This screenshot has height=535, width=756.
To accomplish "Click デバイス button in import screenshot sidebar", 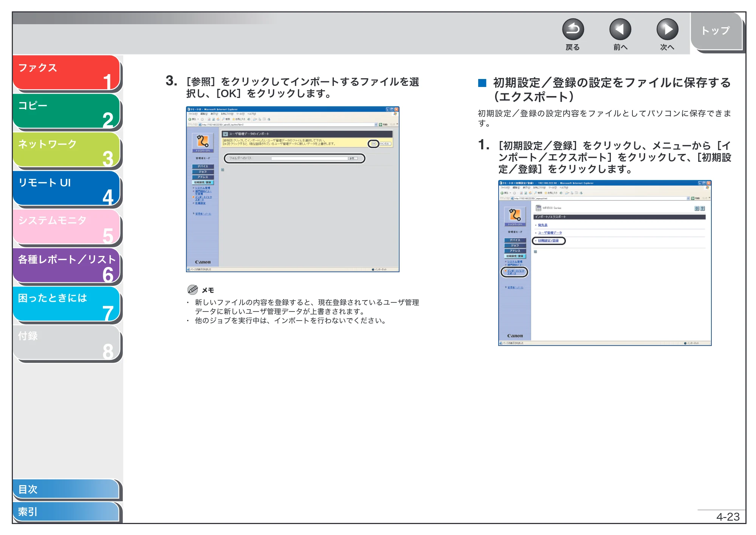I will [x=203, y=166].
